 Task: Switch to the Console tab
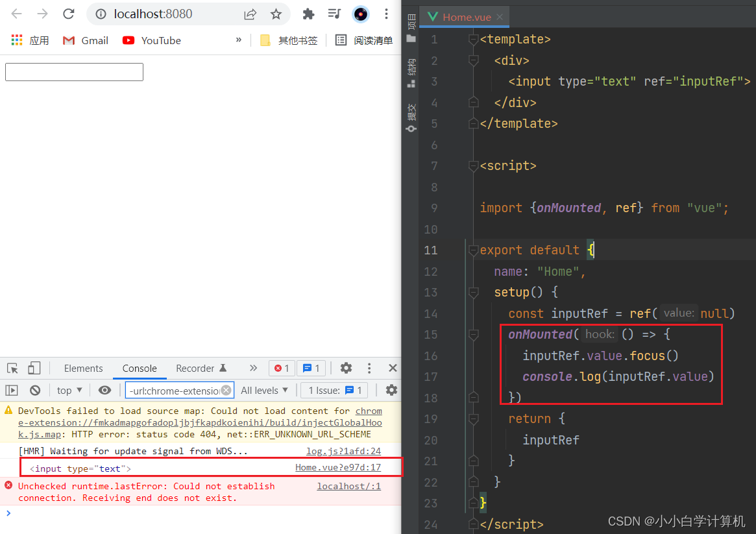[140, 368]
